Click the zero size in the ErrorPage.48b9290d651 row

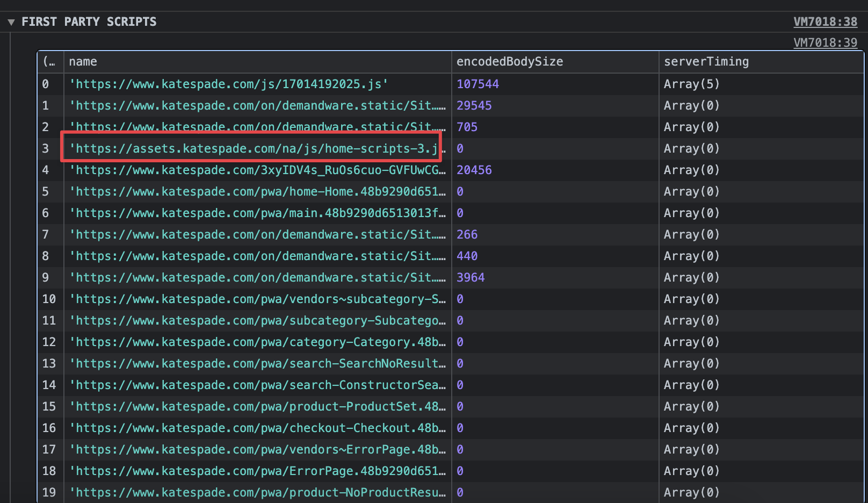click(x=460, y=471)
